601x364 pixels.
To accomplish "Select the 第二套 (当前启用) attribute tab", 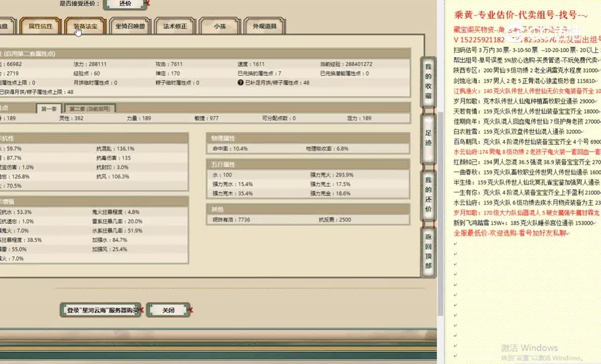I will [x=90, y=109].
